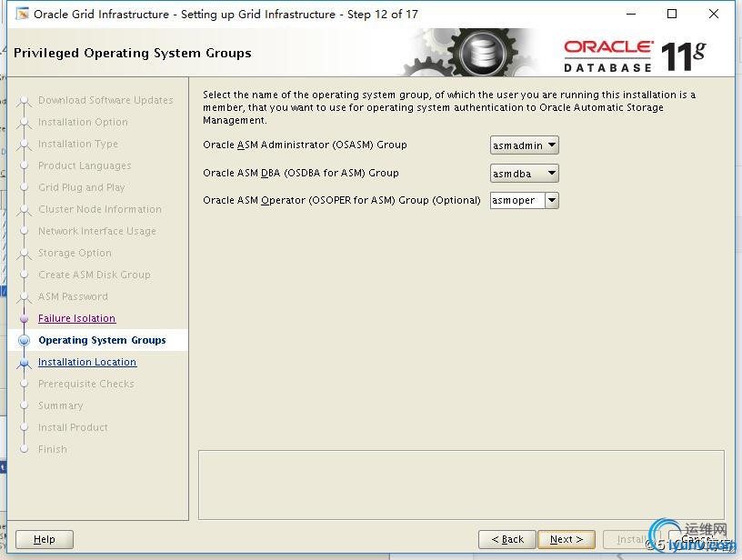Image resolution: width=742 pixels, height=560 pixels.
Task: Minimize the Oracle Grid Infrastructure window
Action: point(631,15)
